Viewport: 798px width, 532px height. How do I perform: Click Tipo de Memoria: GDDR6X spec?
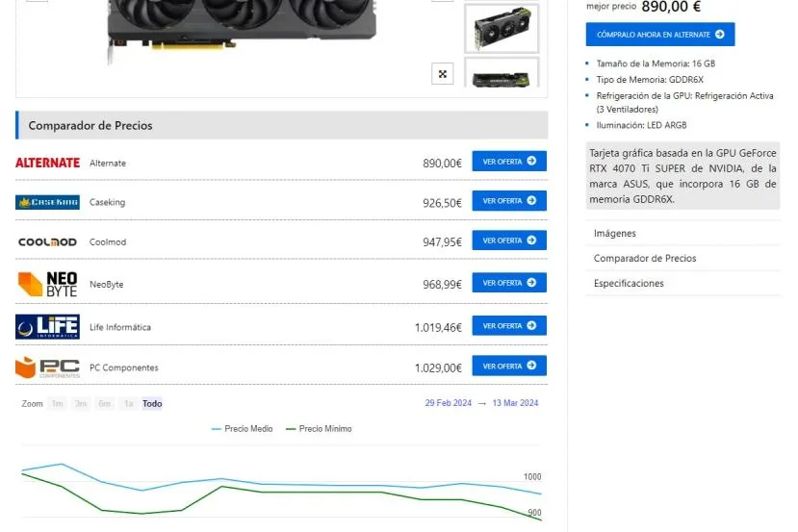(650, 79)
